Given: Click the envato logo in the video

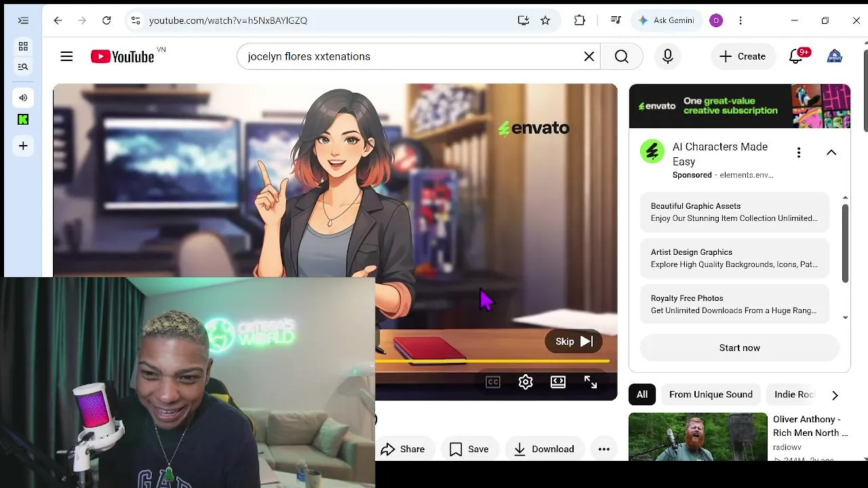Looking at the screenshot, I should point(534,128).
